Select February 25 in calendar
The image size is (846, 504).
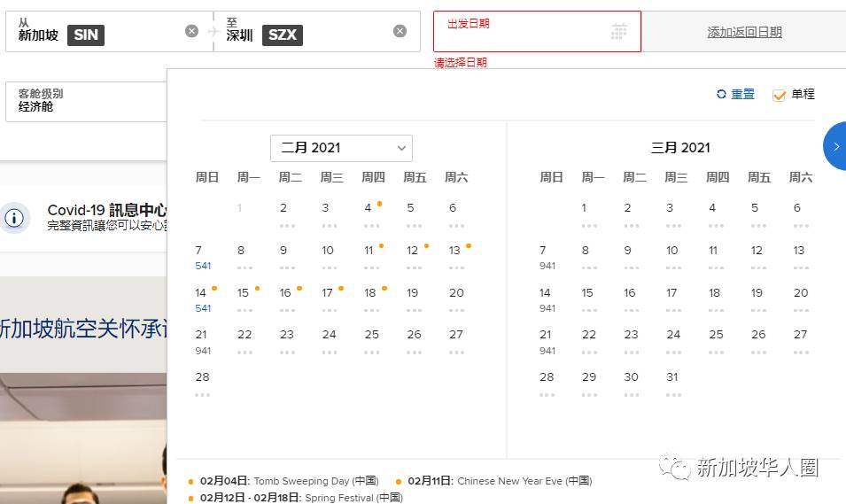[372, 342]
